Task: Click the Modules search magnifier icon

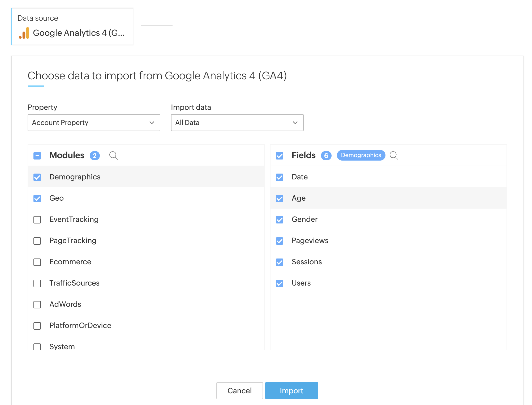Action: click(x=113, y=156)
